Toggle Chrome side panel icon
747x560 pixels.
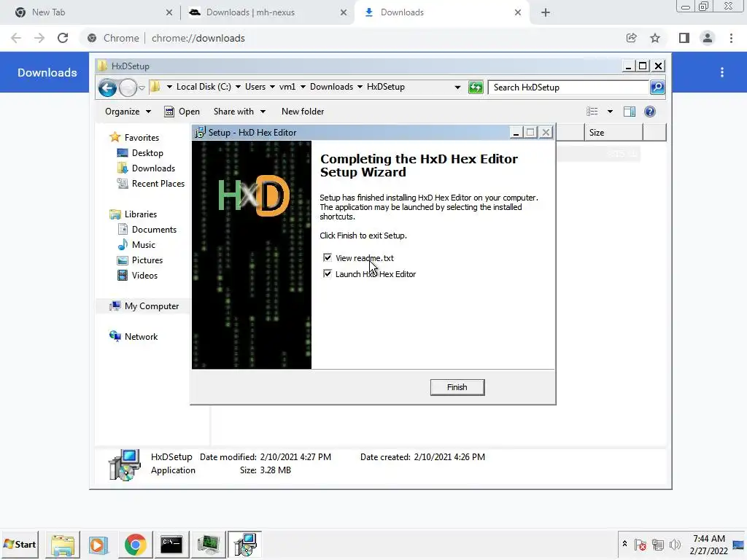point(684,38)
